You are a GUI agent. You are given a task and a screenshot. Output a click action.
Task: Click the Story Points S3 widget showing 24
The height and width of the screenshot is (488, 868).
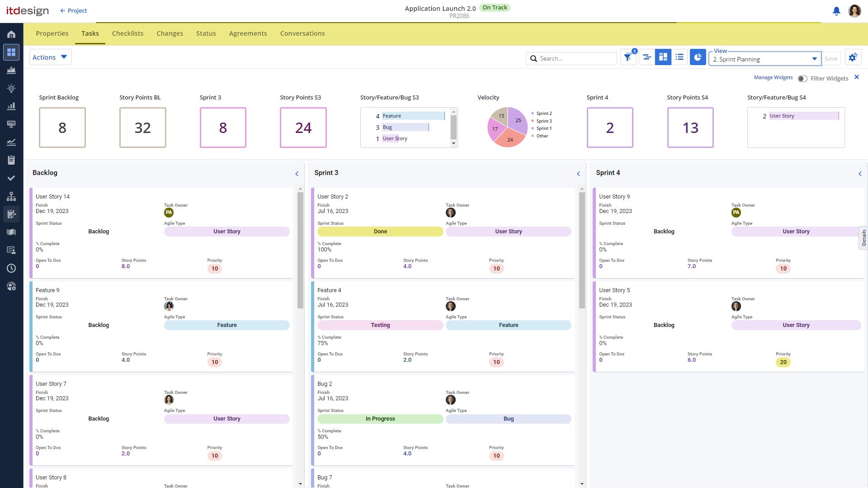(x=303, y=128)
